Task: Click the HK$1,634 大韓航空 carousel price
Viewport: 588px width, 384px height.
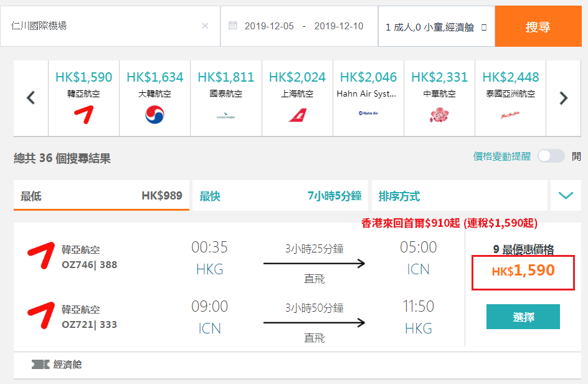Action: click(155, 77)
